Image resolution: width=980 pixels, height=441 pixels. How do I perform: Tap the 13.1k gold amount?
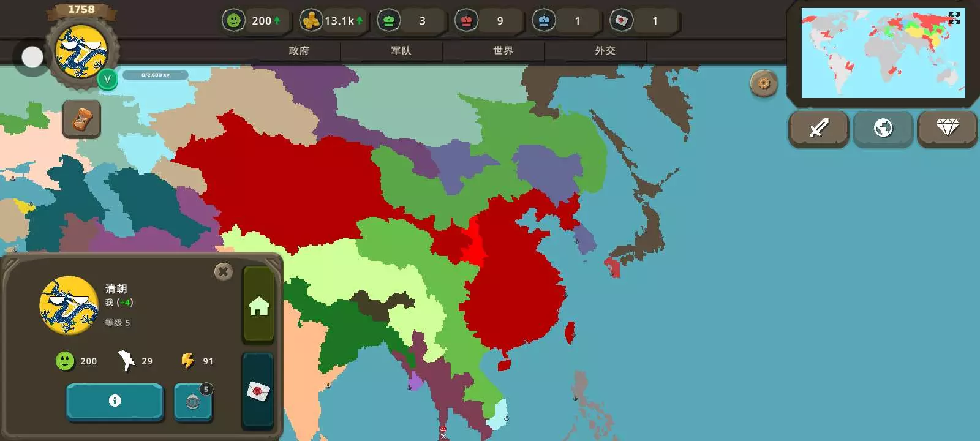click(x=339, y=21)
